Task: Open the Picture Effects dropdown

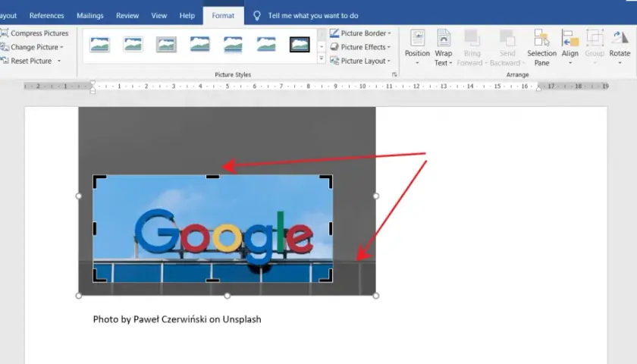Action: pyautogui.click(x=360, y=47)
